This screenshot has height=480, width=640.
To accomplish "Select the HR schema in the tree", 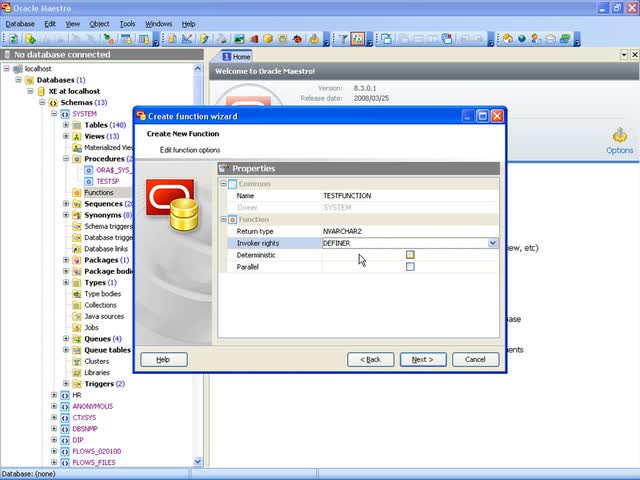I will tap(77, 395).
